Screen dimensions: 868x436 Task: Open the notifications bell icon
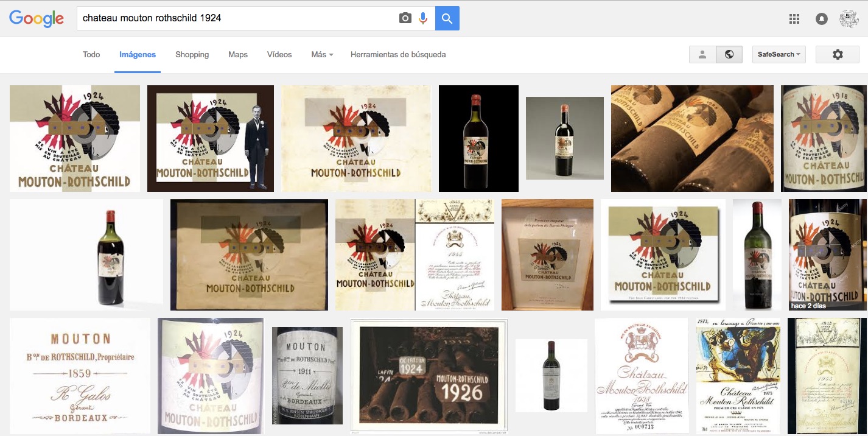822,19
